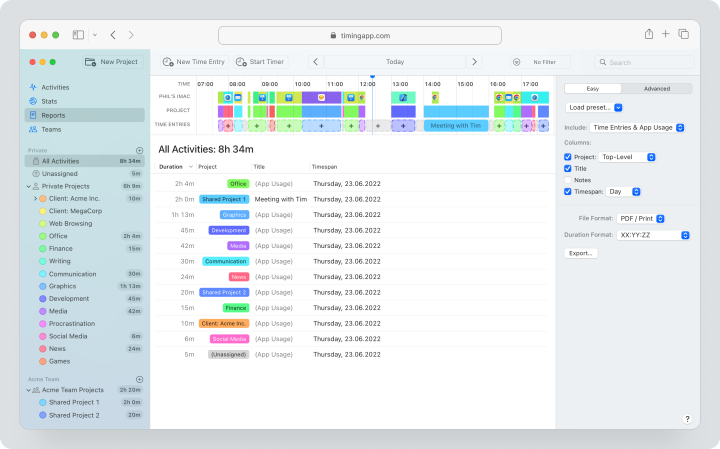Image resolution: width=720 pixels, height=449 pixels.
Task: Expand the Client: Acme Inc. project
Action: coord(35,199)
